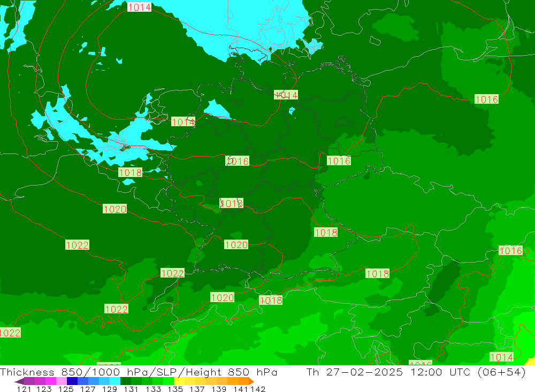
Task: Click the legend value 133
Action: click(153, 389)
